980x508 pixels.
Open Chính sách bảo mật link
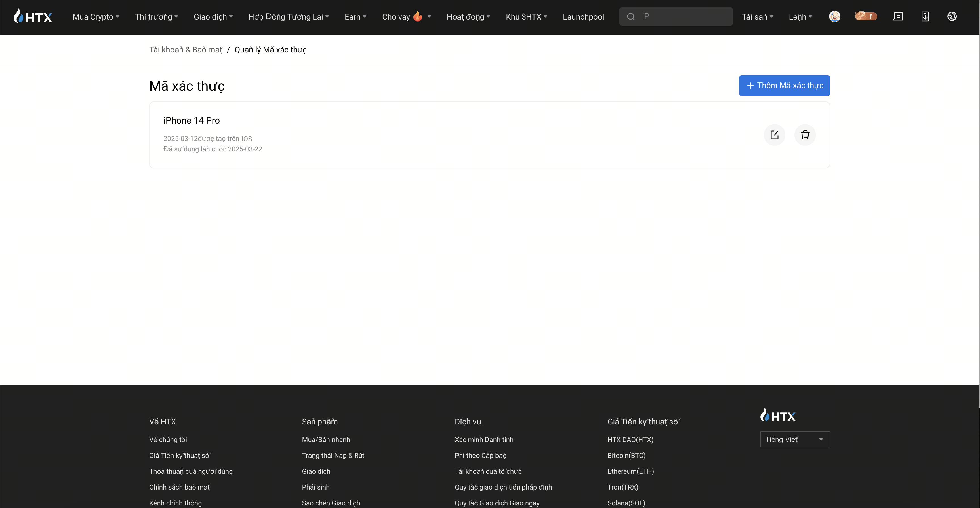[x=179, y=488]
